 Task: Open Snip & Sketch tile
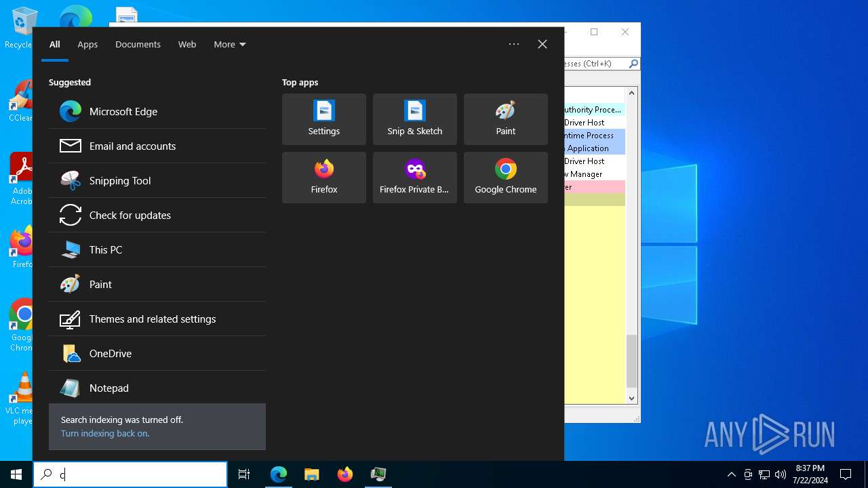415,119
